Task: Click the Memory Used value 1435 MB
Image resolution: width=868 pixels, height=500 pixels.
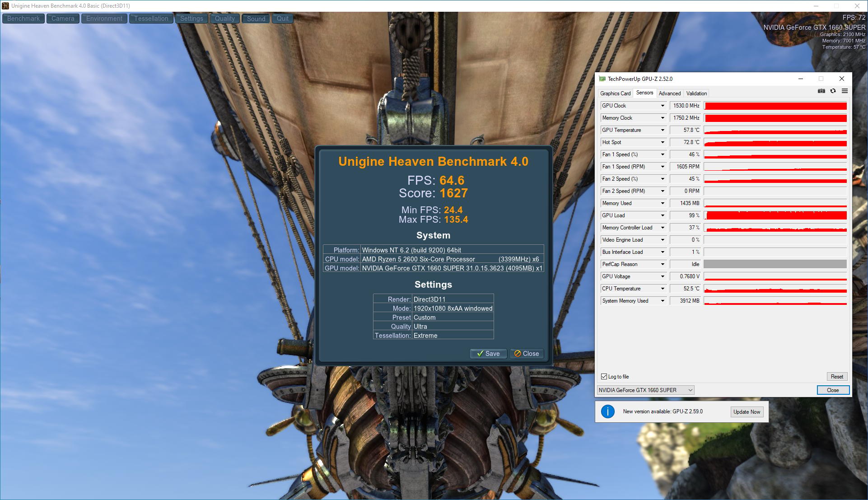Action: pyautogui.click(x=685, y=203)
